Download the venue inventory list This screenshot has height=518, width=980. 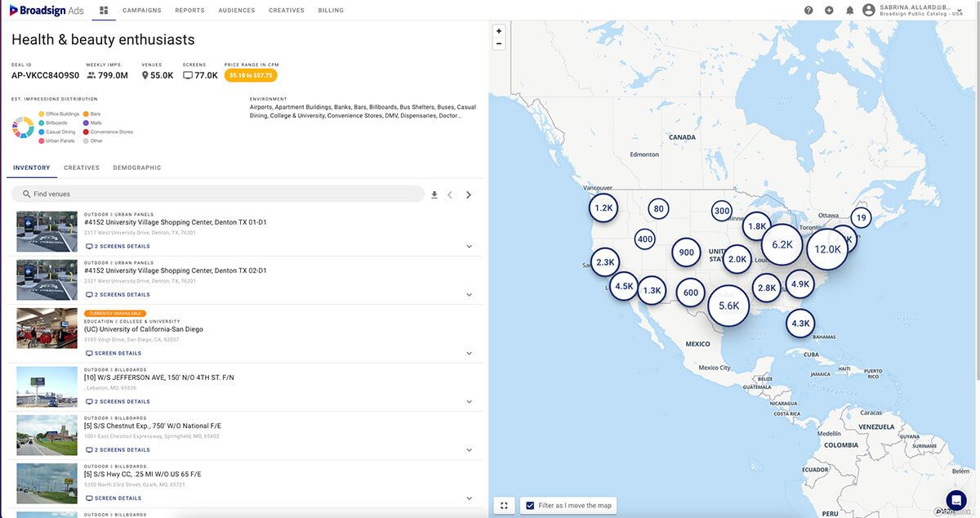coord(434,194)
